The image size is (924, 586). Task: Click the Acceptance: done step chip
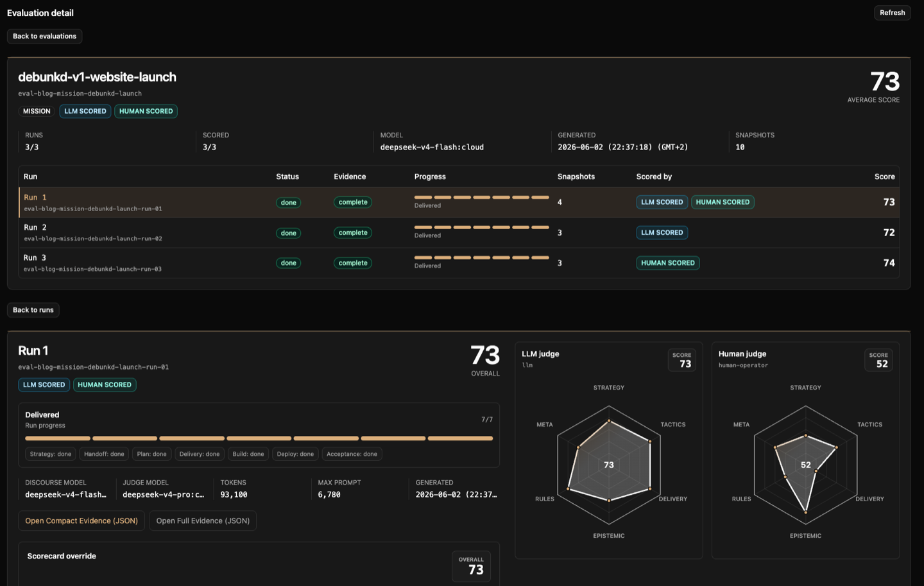coord(352,454)
